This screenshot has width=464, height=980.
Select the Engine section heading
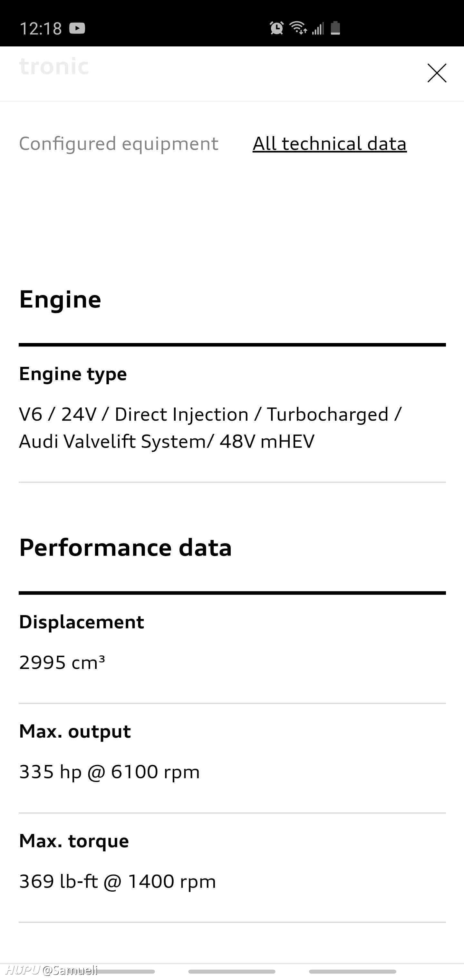(x=60, y=299)
